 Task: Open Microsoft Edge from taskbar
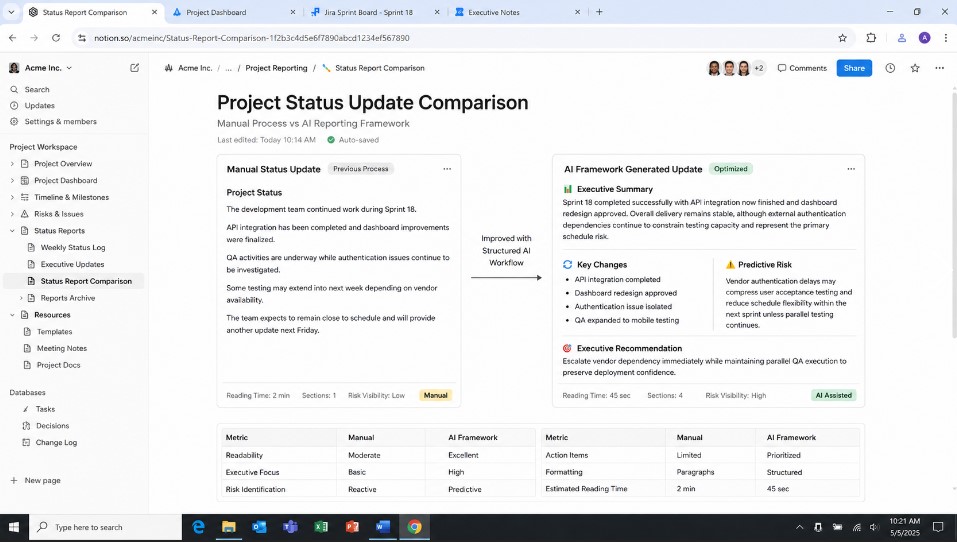click(198, 527)
